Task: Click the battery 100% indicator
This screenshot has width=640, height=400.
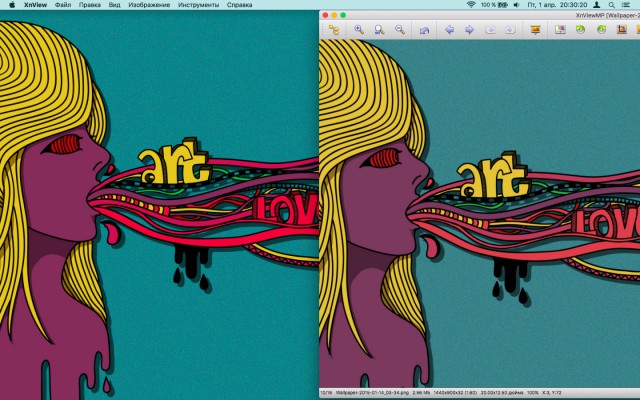Action: pyautogui.click(x=494, y=5)
